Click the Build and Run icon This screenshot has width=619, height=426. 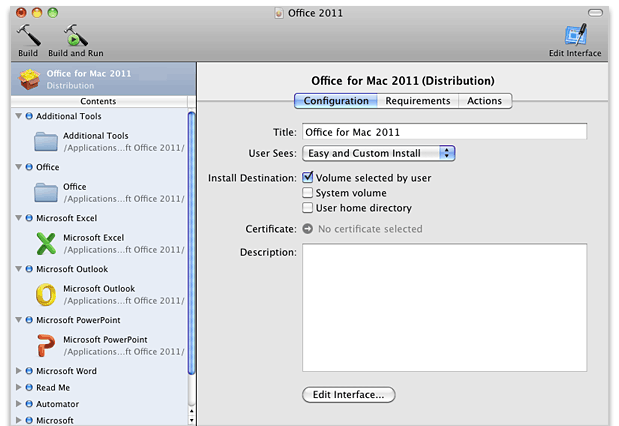tap(75, 35)
